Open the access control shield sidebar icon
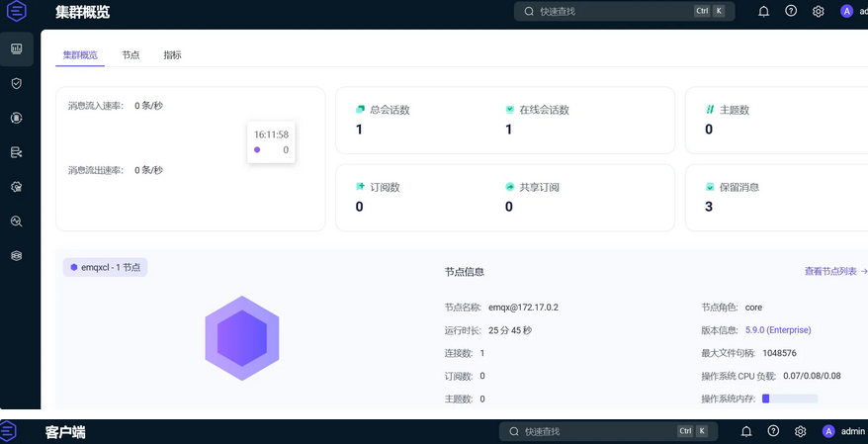 click(17, 83)
